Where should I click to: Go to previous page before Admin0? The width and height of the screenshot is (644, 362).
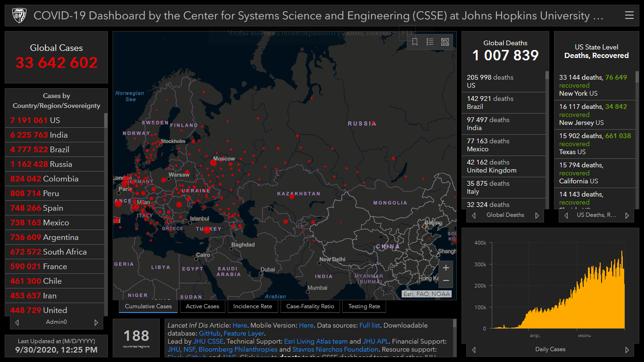(17, 322)
